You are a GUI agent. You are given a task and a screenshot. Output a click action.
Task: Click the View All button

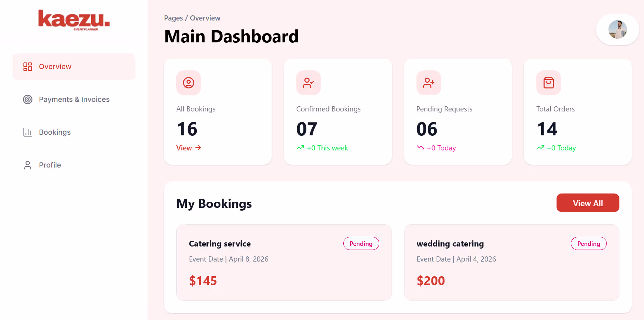tap(588, 203)
